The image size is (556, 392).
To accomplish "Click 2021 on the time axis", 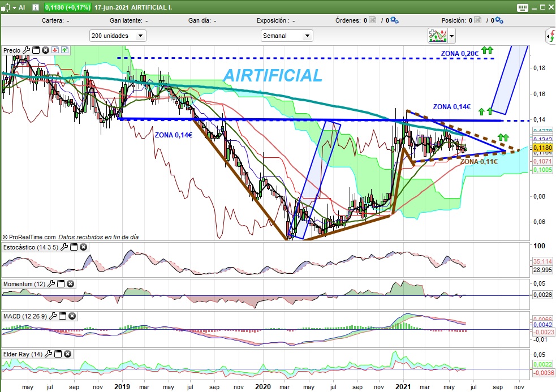I will 403,387.
